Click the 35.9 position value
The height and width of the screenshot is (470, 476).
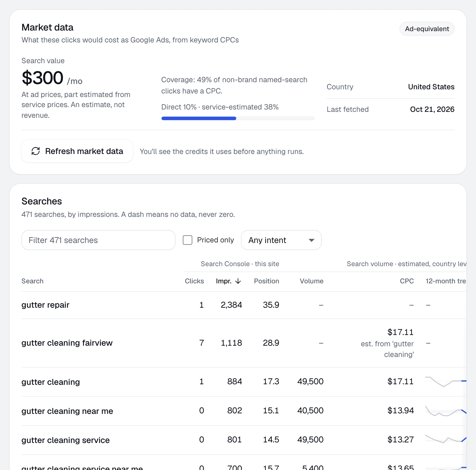pos(271,305)
